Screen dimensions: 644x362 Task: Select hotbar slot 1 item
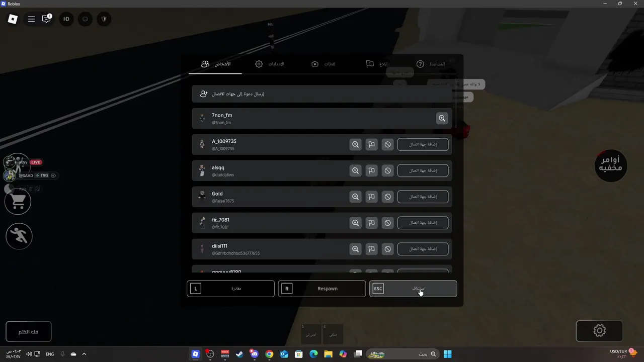(311, 334)
